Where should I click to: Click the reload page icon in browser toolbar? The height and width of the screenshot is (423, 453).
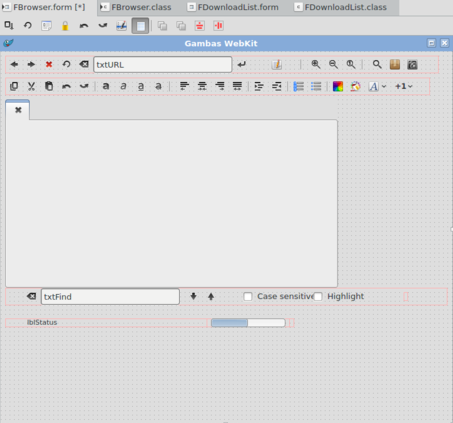coord(66,64)
